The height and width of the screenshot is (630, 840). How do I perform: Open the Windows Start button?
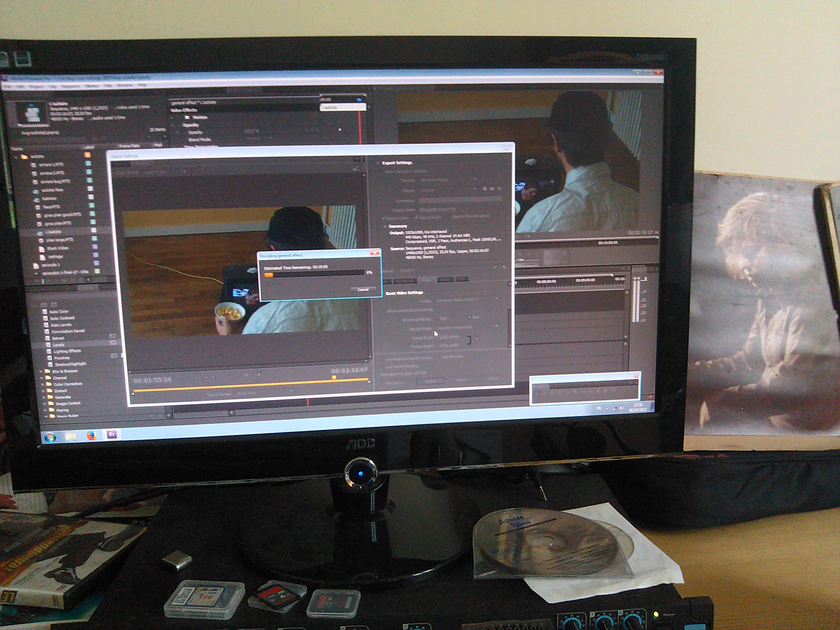tap(50, 437)
